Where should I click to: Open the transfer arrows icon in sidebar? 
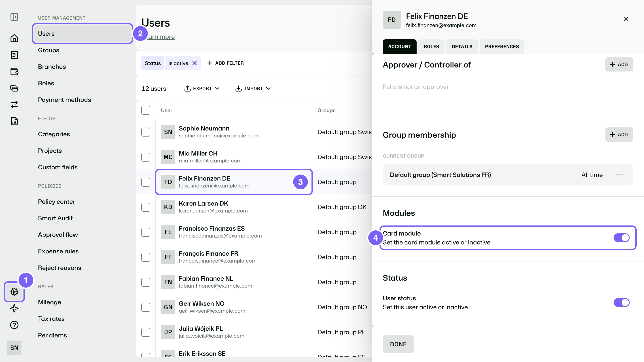[x=14, y=104]
